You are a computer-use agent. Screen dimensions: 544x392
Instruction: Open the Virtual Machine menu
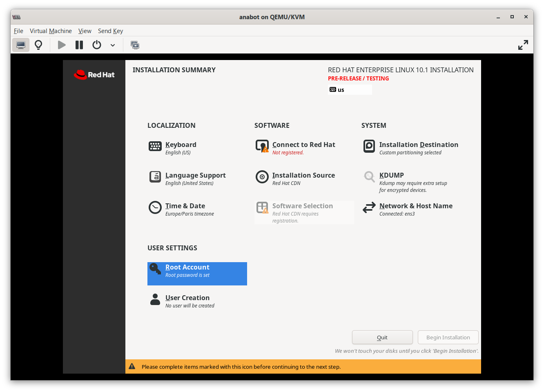coord(51,31)
